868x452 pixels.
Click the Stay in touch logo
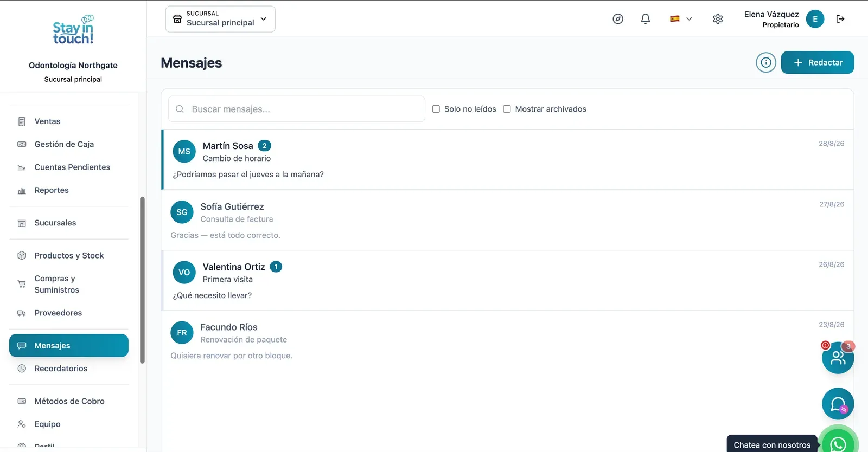[73, 30]
